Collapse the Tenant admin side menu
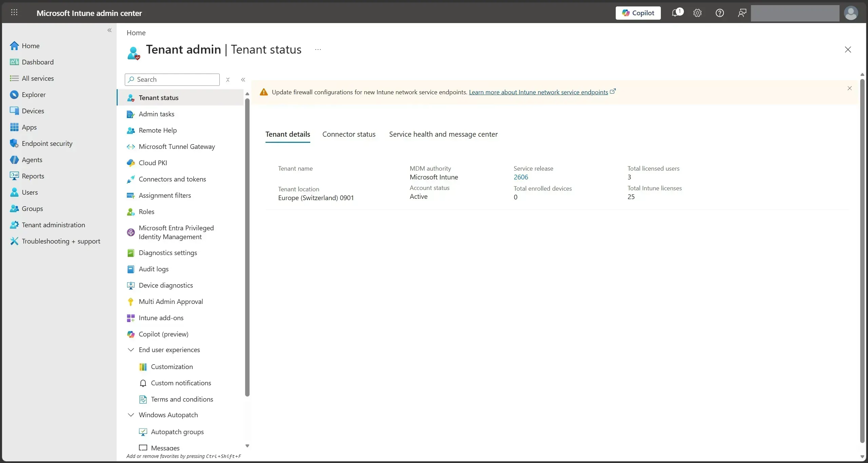868x463 pixels. point(243,80)
